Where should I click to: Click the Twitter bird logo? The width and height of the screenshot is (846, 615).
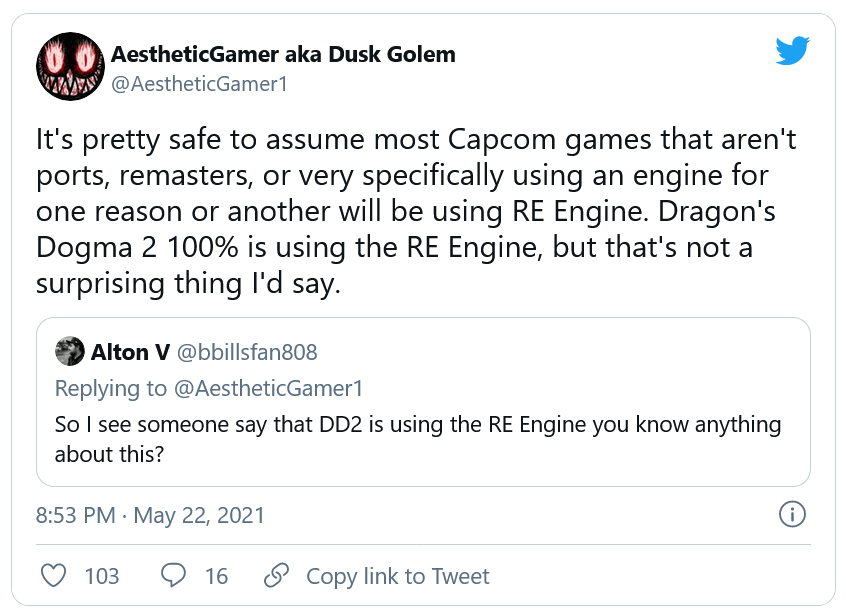pyautogui.click(x=791, y=50)
